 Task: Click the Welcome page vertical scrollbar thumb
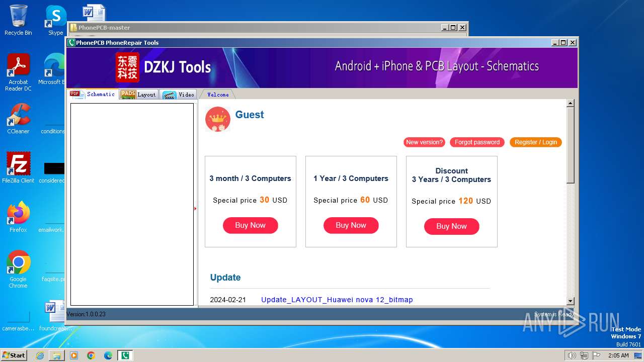[x=570, y=145]
